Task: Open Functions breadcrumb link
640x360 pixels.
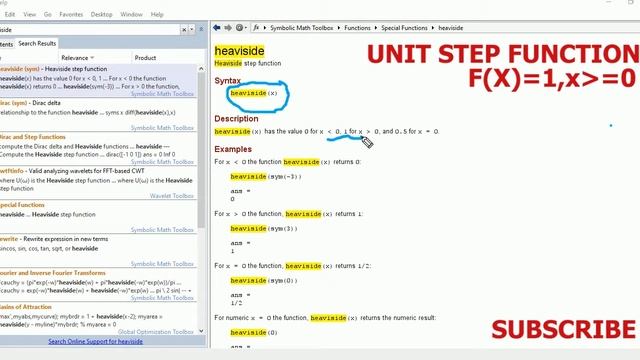Action: pos(357,28)
